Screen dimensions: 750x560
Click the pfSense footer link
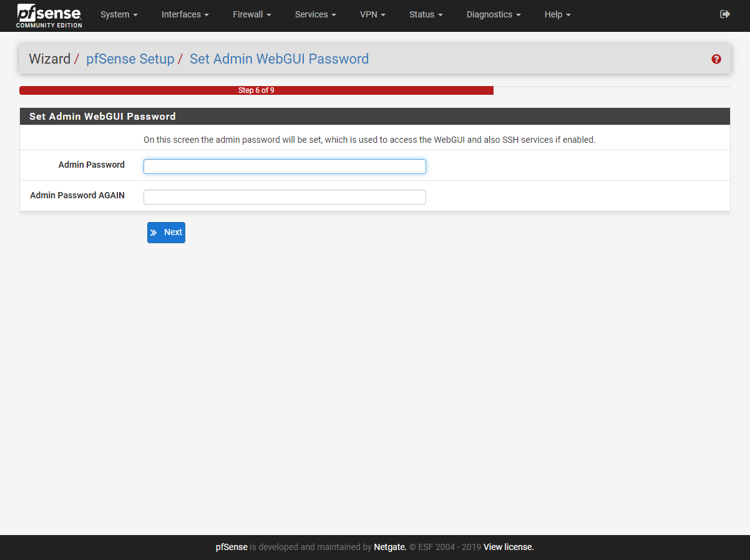point(231,547)
